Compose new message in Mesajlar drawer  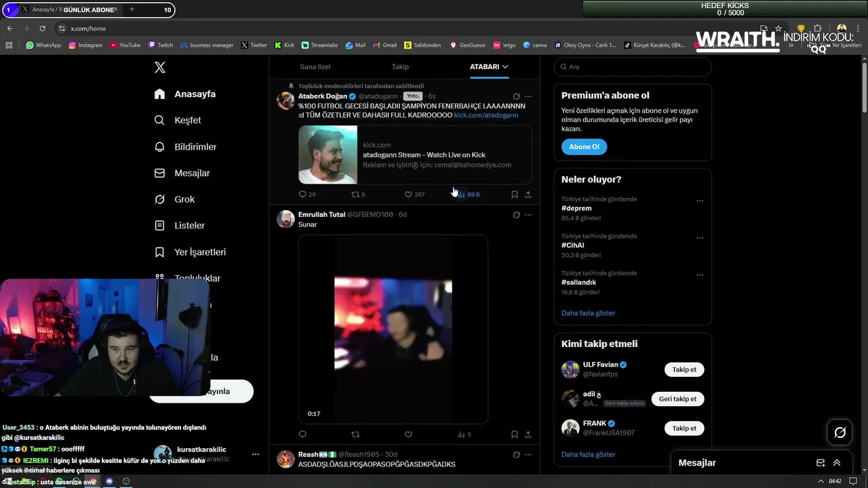click(x=821, y=463)
